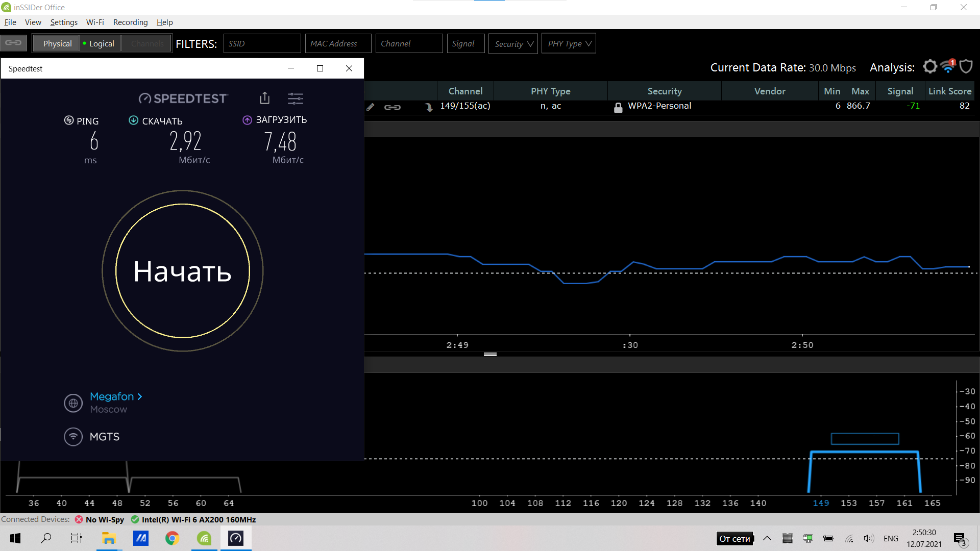Switch to Speedtest app on taskbar
This screenshot has height=551, width=980.
pyautogui.click(x=236, y=538)
